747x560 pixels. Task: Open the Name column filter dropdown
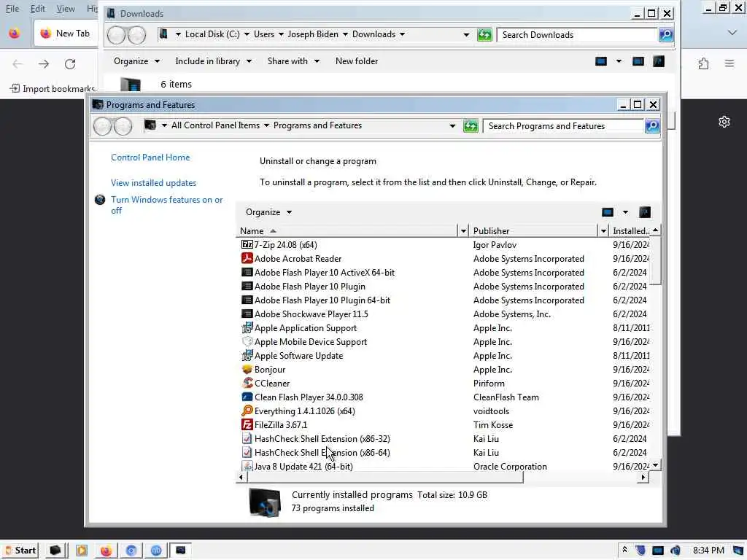pos(463,231)
